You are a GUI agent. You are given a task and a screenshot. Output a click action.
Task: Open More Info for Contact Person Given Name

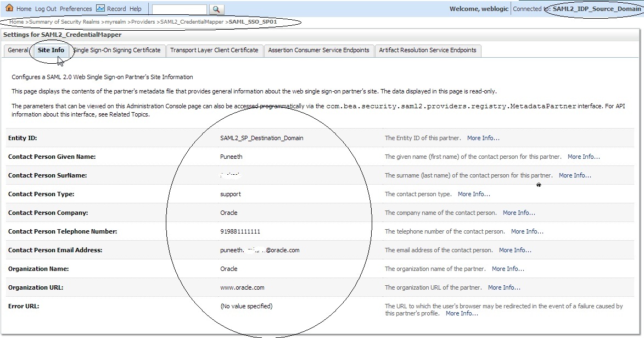584,157
